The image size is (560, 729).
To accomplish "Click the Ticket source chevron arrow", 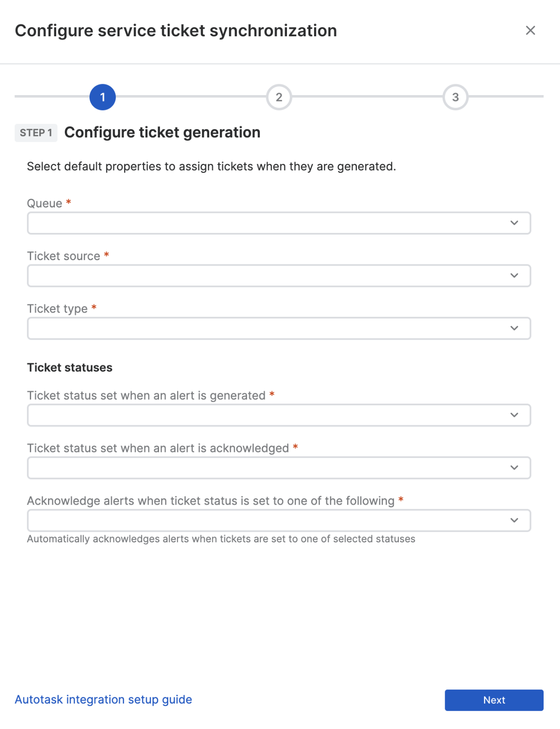I will click(x=514, y=276).
